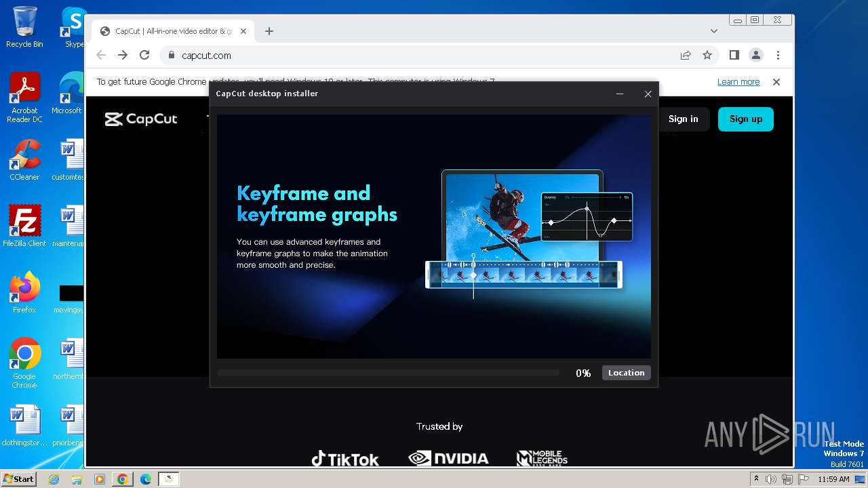Click the 0% progress text

[583, 373]
